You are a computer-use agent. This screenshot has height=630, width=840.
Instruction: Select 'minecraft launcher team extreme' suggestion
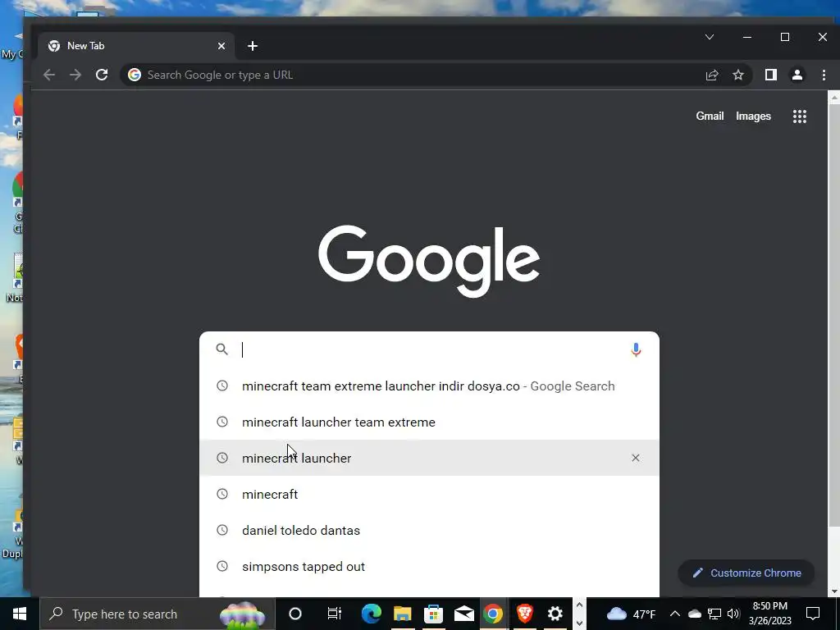point(429,422)
